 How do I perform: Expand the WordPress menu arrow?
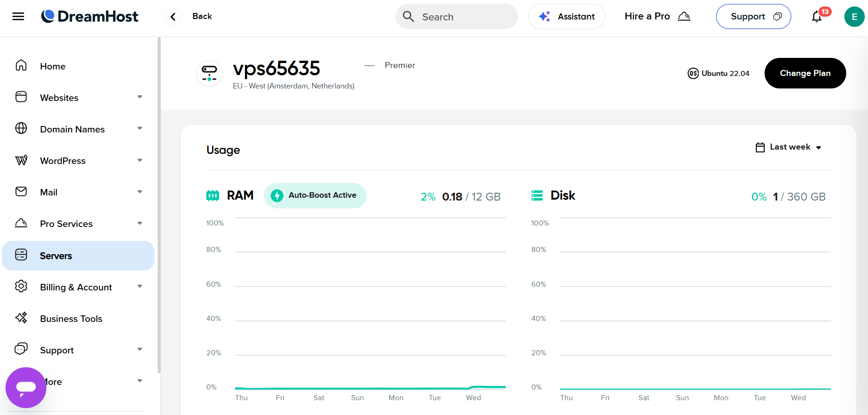tap(140, 160)
